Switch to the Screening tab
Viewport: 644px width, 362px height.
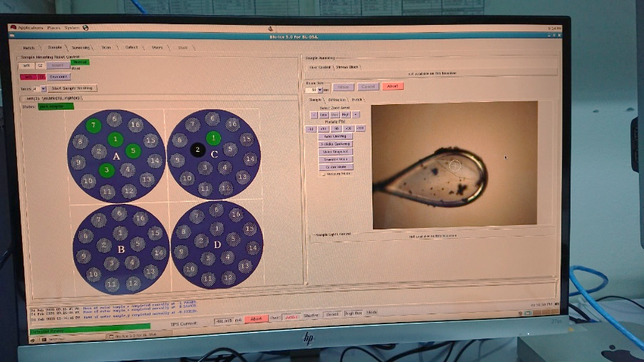pos(81,48)
